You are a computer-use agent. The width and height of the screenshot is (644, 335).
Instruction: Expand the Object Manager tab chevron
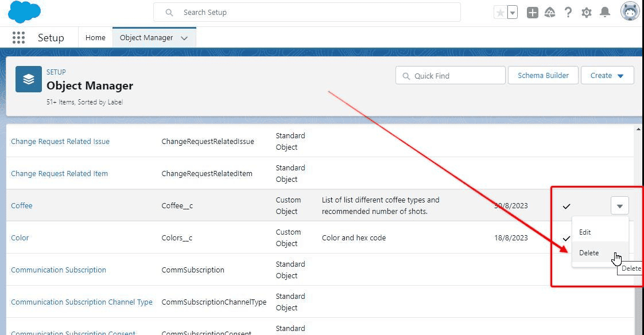184,38
